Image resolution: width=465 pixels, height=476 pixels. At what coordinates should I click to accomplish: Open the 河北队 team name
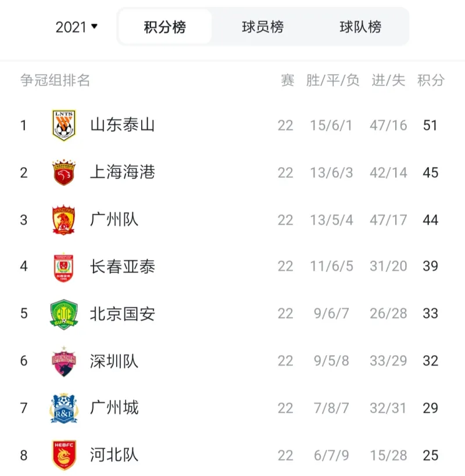pos(114,455)
